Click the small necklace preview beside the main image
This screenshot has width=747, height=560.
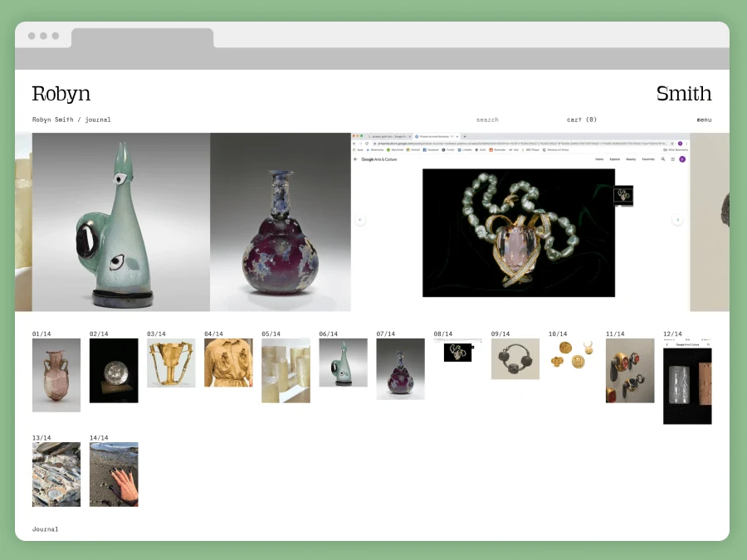pos(623,195)
